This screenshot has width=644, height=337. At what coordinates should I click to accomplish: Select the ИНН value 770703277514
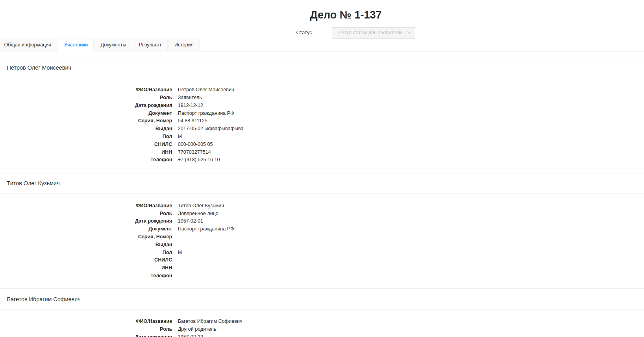[x=194, y=152]
